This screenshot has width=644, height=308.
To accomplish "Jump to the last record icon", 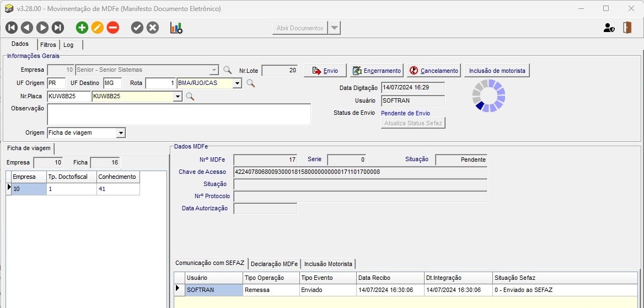I will tap(58, 28).
